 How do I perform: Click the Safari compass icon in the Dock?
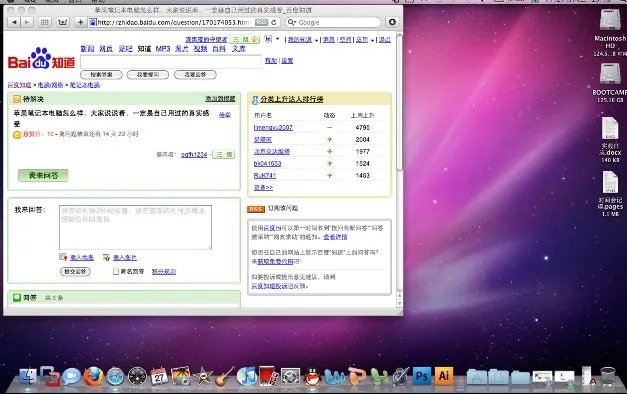click(116, 376)
